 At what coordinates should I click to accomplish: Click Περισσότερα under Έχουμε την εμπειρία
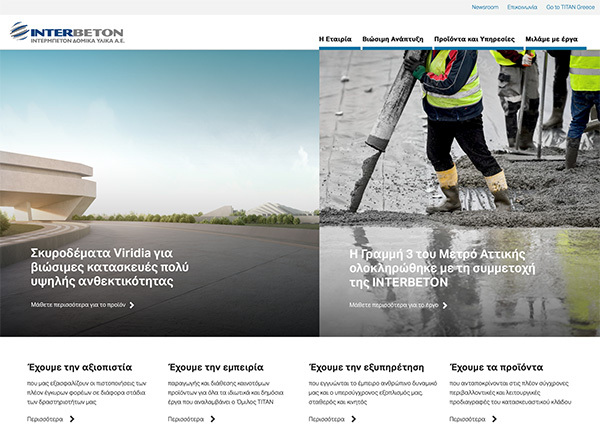click(x=186, y=419)
